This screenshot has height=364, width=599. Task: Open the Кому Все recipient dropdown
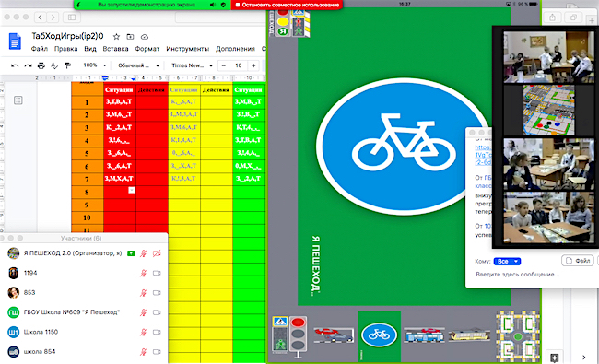[x=507, y=262]
